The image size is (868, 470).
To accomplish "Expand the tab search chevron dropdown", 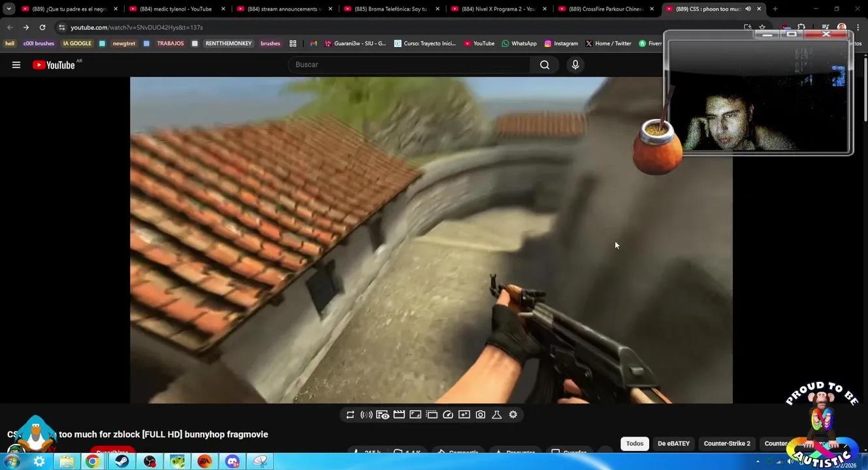I will coord(8,9).
